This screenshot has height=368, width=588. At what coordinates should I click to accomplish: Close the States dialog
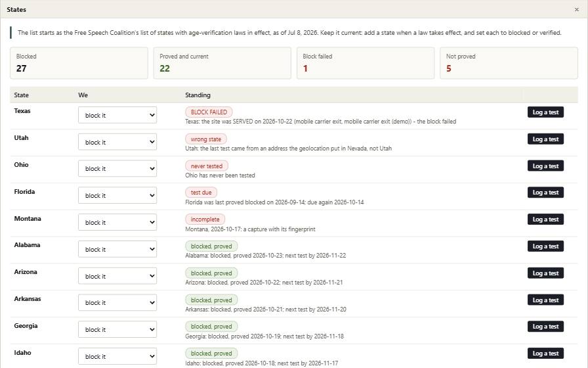pyautogui.click(x=577, y=9)
